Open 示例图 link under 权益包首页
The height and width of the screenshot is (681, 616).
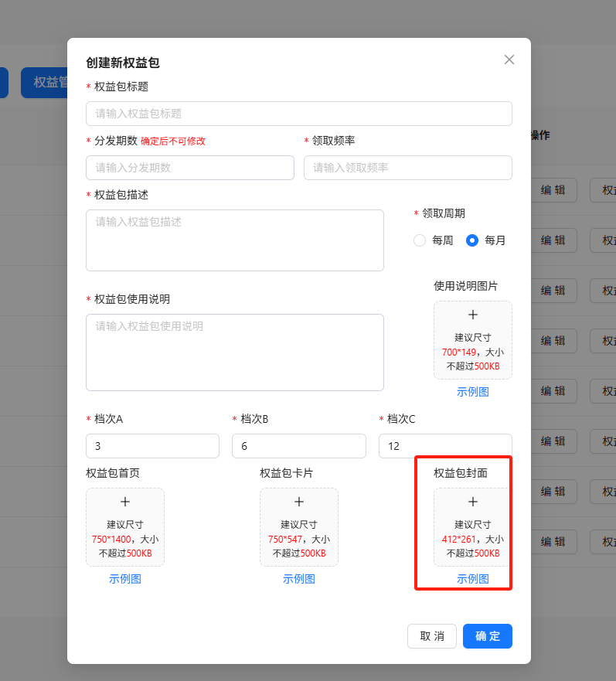125,579
